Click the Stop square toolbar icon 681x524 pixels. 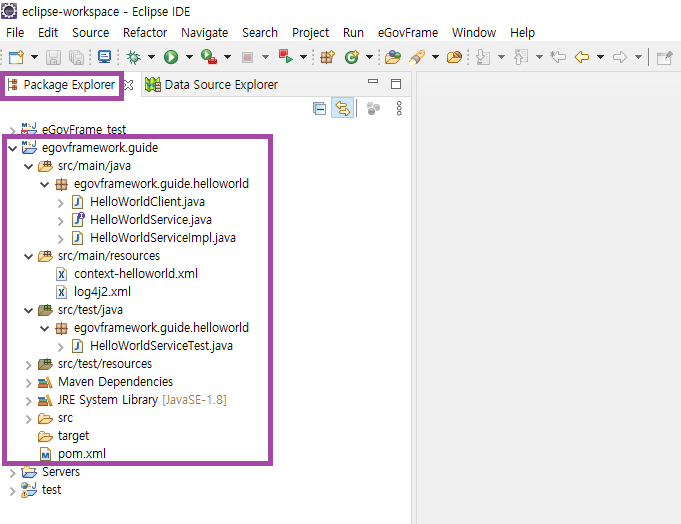pyautogui.click(x=247, y=57)
